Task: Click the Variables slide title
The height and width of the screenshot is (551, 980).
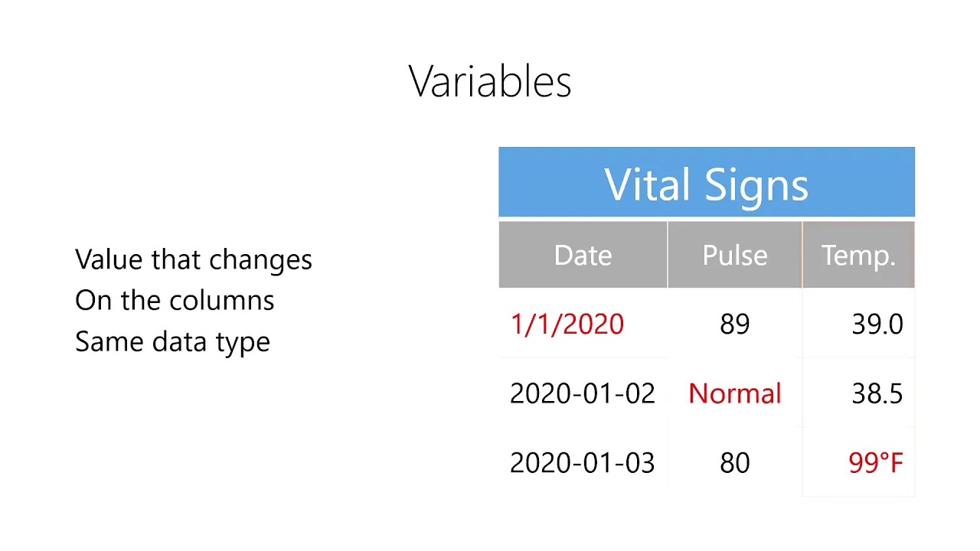Action: tap(490, 81)
